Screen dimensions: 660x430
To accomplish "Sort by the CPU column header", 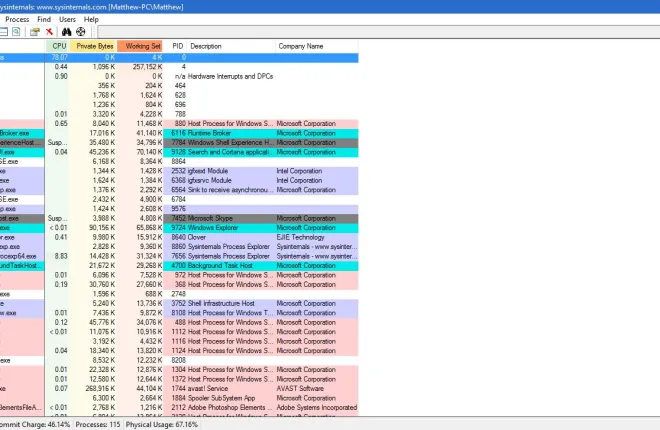I will 58,46.
